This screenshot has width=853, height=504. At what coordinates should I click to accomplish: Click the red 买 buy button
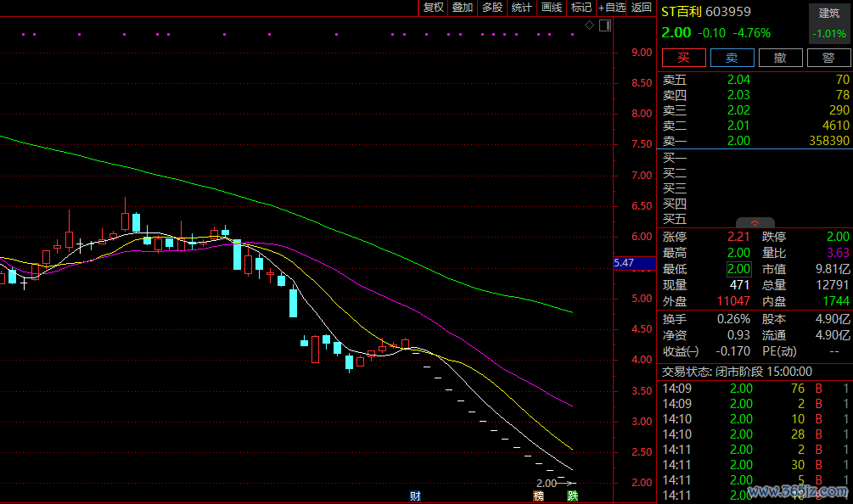(684, 58)
